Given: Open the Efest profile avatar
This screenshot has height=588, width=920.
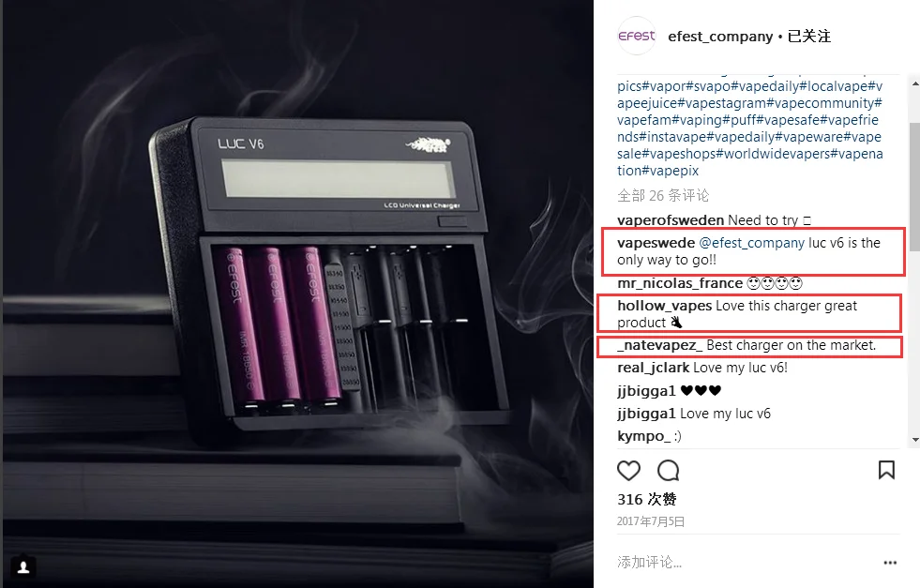Looking at the screenshot, I should [x=637, y=36].
